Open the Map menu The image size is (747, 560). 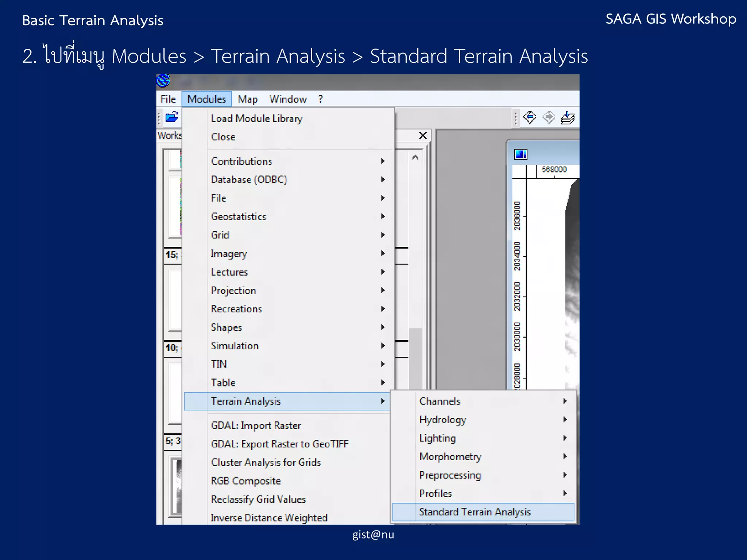coord(248,99)
